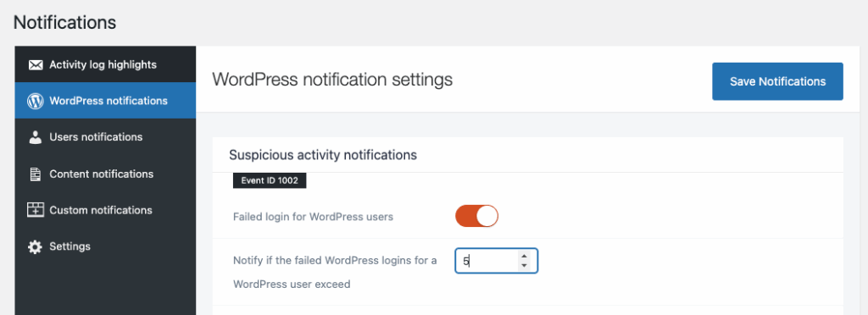Select the WordPress notifications tab
The width and height of the screenshot is (868, 315).
click(x=105, y=101)
